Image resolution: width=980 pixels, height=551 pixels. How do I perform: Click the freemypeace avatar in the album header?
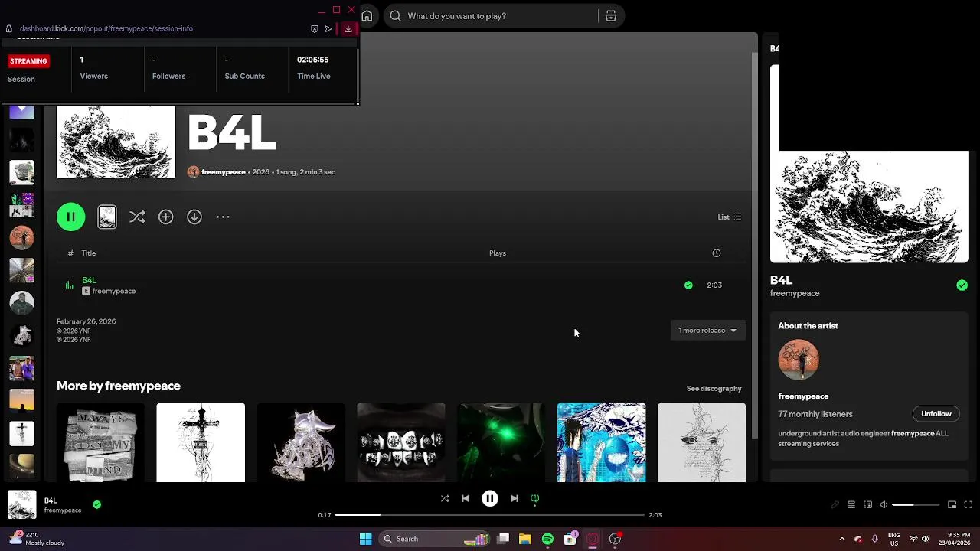tap(193, 172)
